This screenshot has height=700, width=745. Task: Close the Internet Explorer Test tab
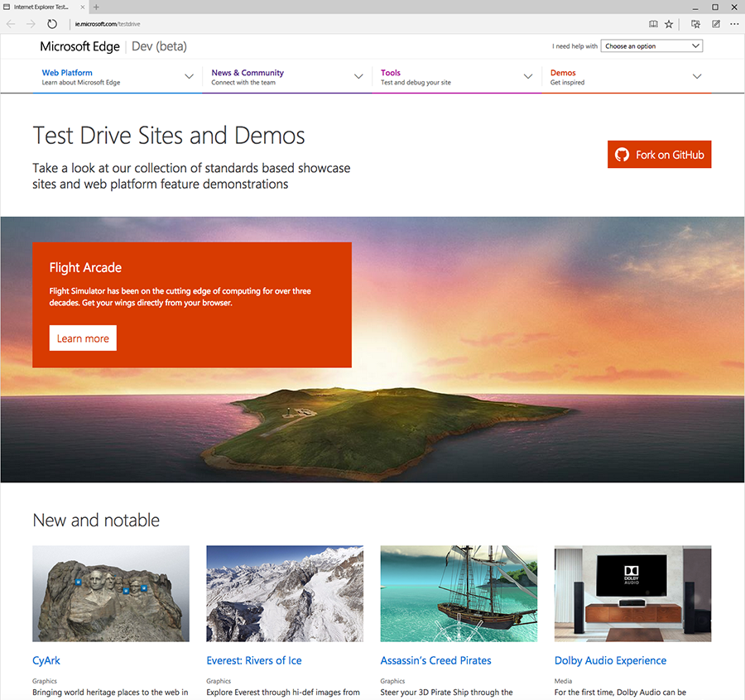(x=84, y=7)
